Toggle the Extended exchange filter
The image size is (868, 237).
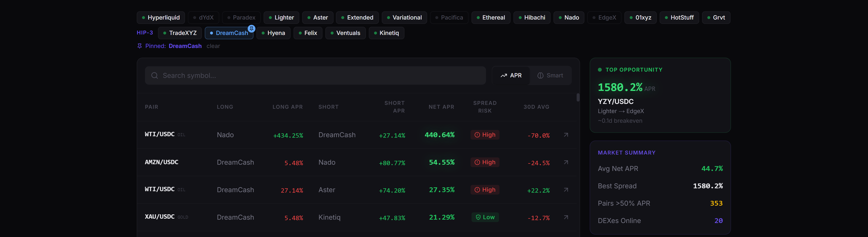[357, 18]
